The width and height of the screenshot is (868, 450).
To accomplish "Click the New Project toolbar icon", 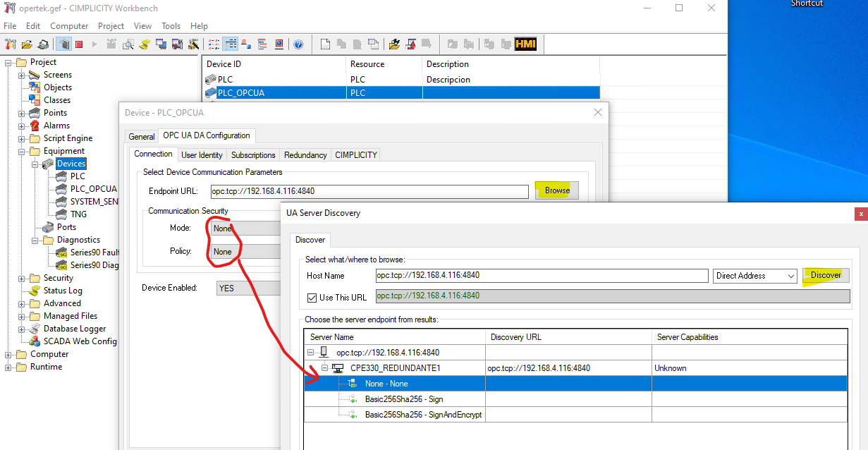I will point(11,44).
